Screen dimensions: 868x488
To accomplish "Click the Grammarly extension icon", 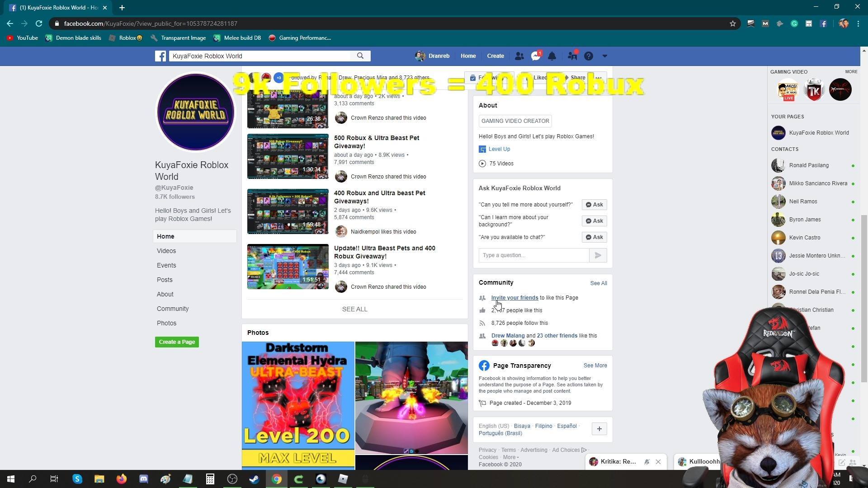I will 794,23.
